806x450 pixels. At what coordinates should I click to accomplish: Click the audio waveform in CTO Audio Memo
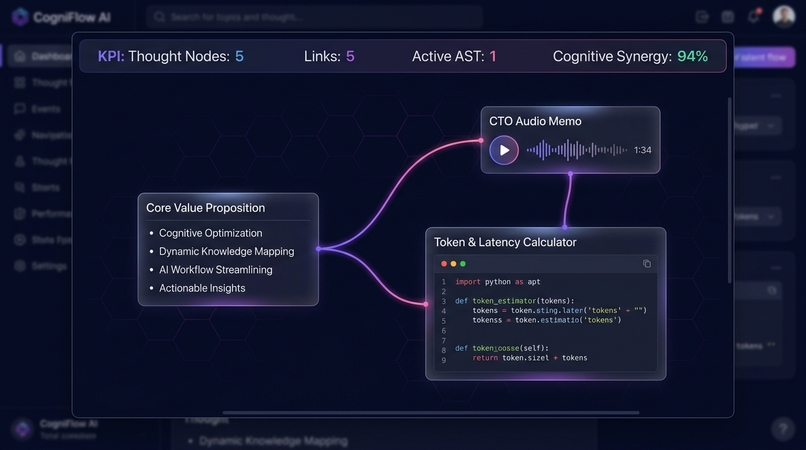[x=577, y=150]
